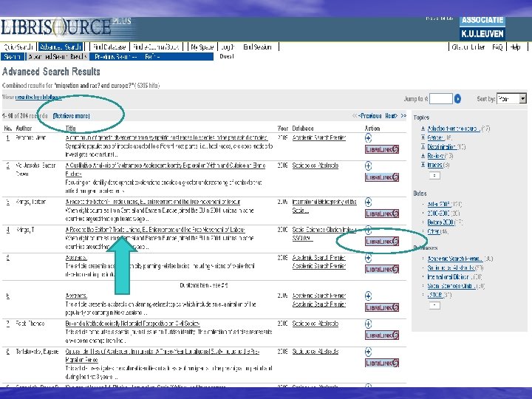This screenshot has width=532, height=399.
Task: Click the Log in menu item
Action: pos(228,47)
